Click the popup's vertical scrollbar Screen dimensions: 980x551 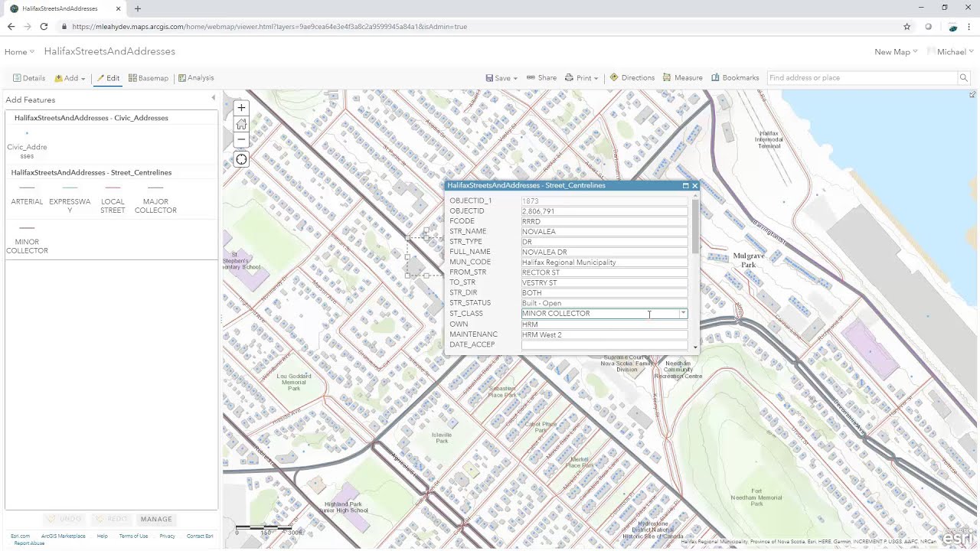(x=695, y=227)
